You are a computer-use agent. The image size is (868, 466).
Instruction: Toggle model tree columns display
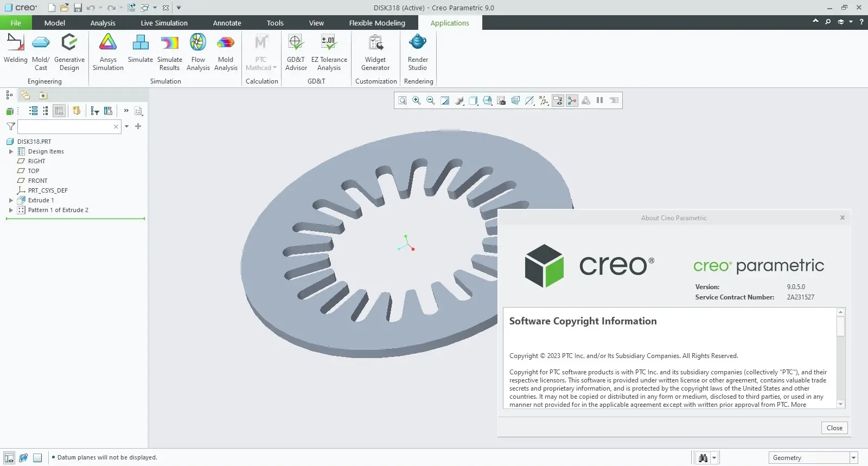59,111
